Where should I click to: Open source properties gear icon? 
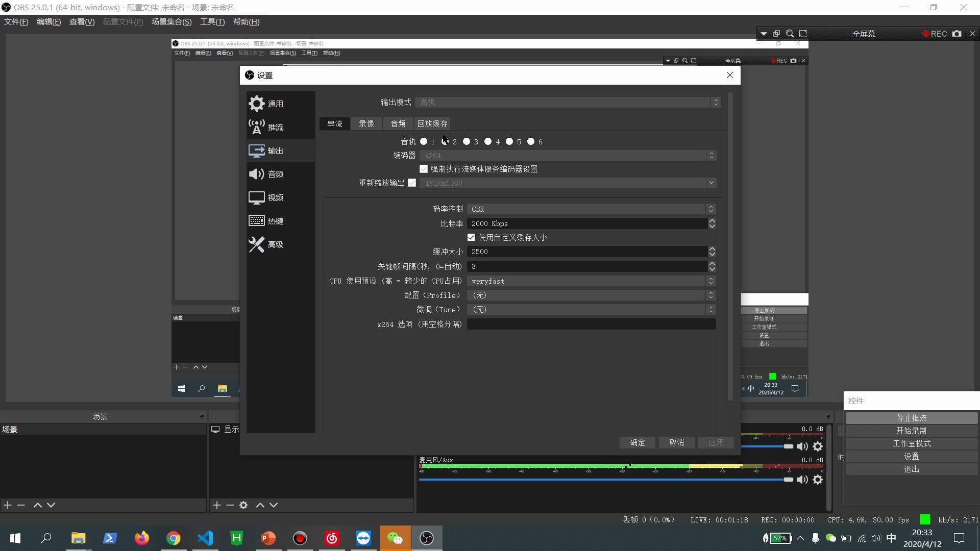coord(243,505)
